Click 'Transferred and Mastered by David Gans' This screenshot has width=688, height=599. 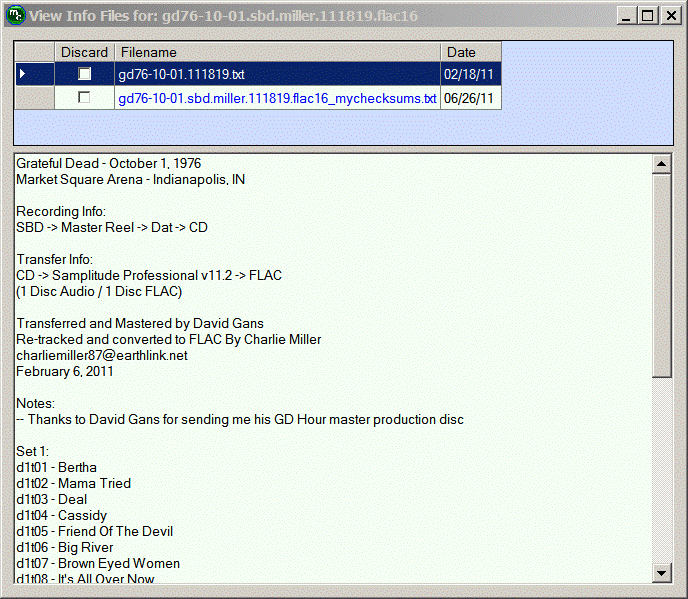pos(140,323)
